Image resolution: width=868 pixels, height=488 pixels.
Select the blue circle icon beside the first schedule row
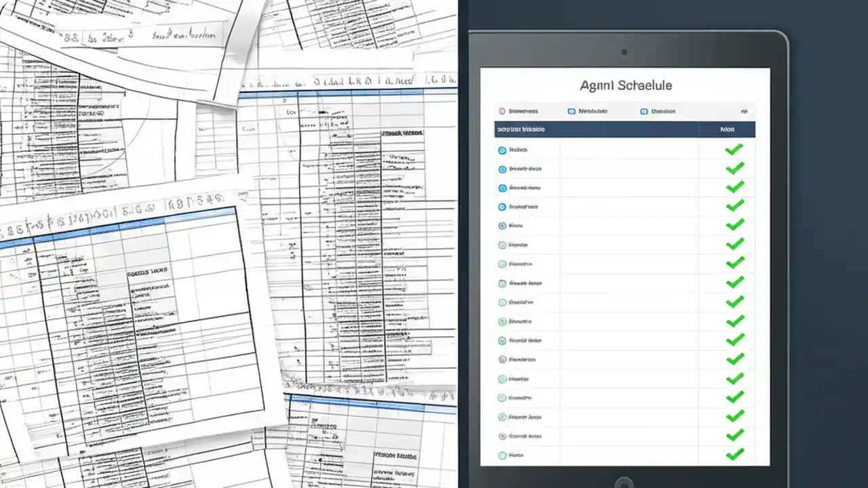coord(502,150)
